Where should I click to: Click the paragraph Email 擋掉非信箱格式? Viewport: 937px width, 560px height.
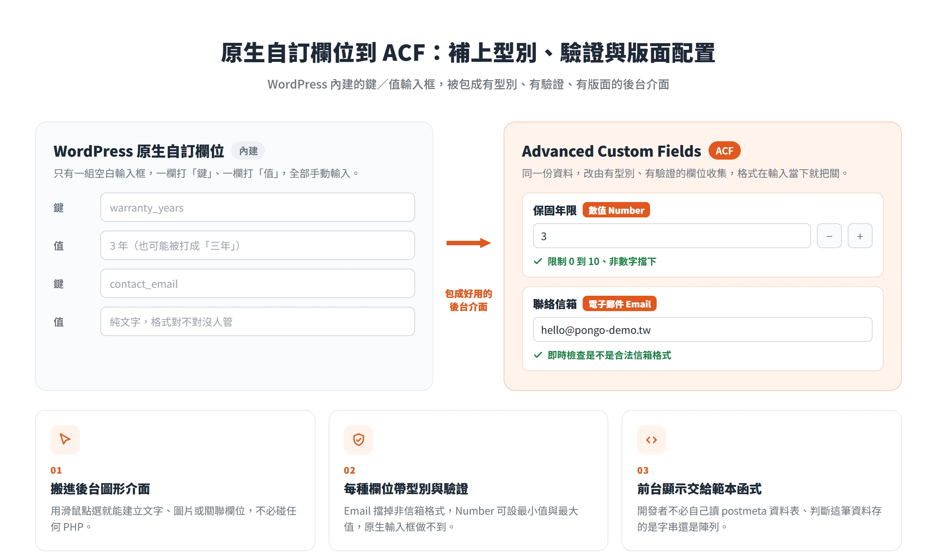(x=461, y=519)
